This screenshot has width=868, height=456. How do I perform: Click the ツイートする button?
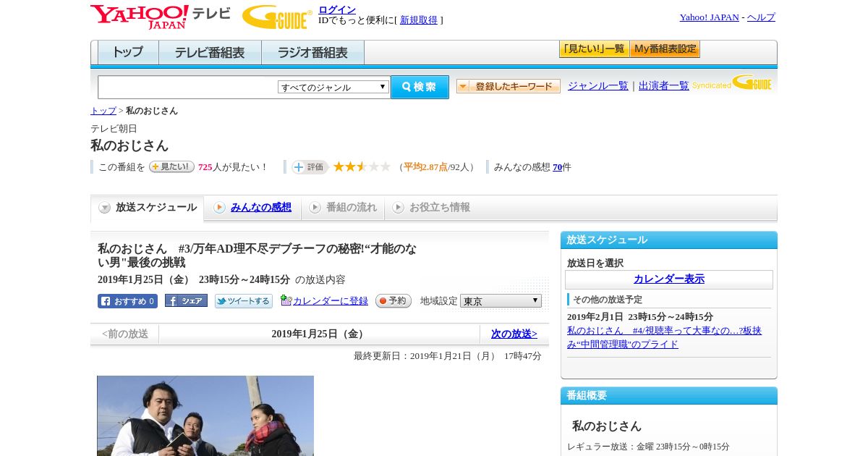click(244, 301)
